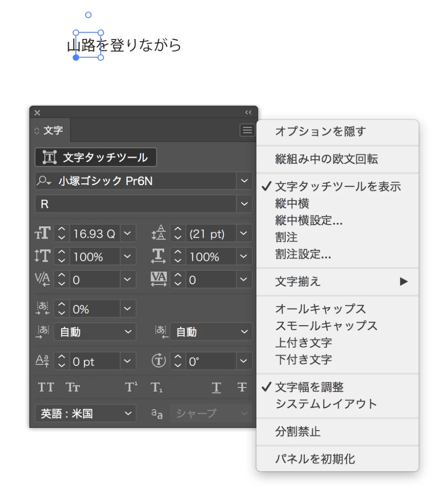Select menu item 縦中横
Viewport: 448px width, 490px height.
tap(337, 203)
